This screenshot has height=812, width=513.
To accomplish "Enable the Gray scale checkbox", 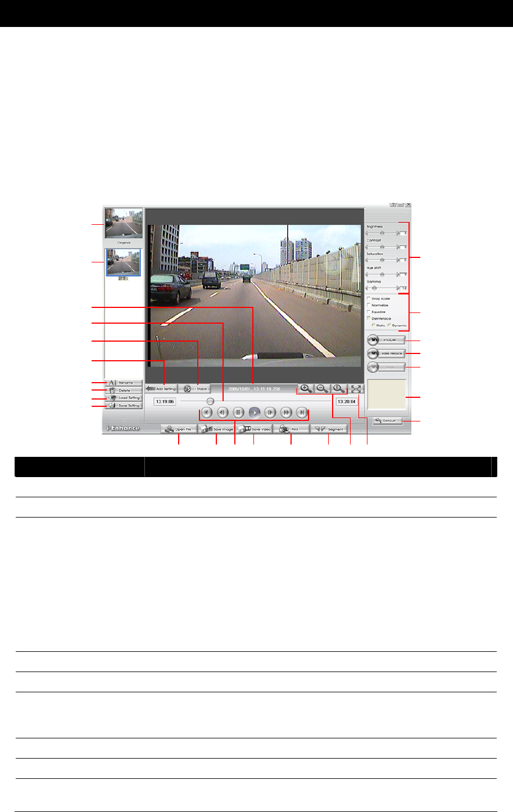I will [369, 298].
